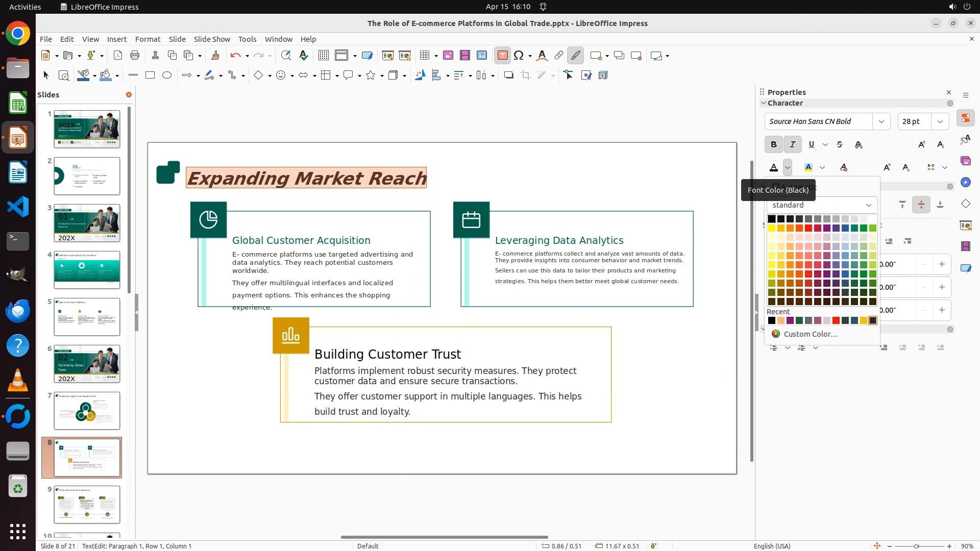This screenshot has height=551, width=980.
Task: Toggle Italic formatting in sidebar
Action: [792, 145]
